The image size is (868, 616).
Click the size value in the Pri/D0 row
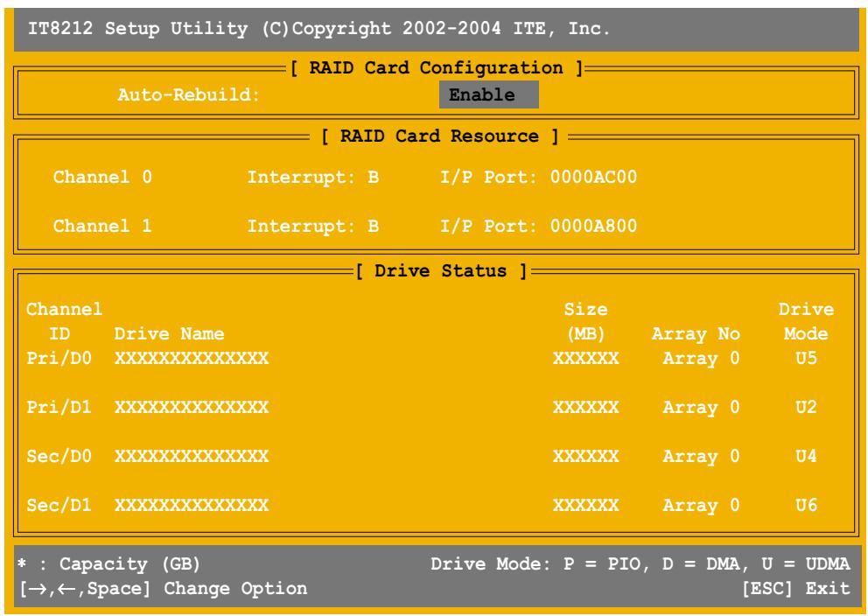pyautogui.click(x=585, y=358)
